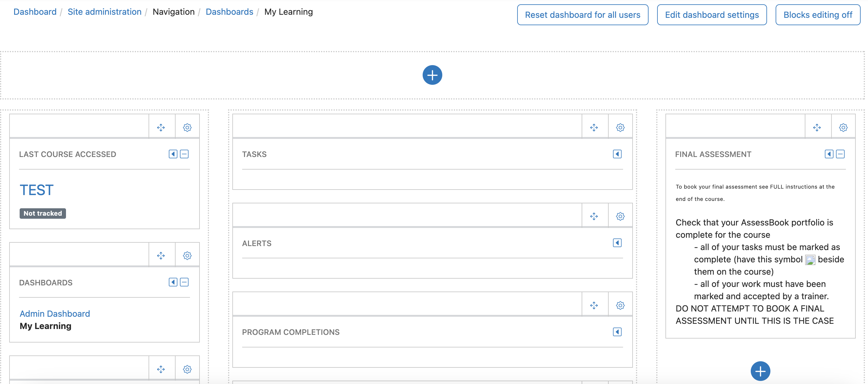Image resolution: width=868 pixels, height=384 pixels.
Task: Open Admin Dashboard link
Action: [55, 314]
